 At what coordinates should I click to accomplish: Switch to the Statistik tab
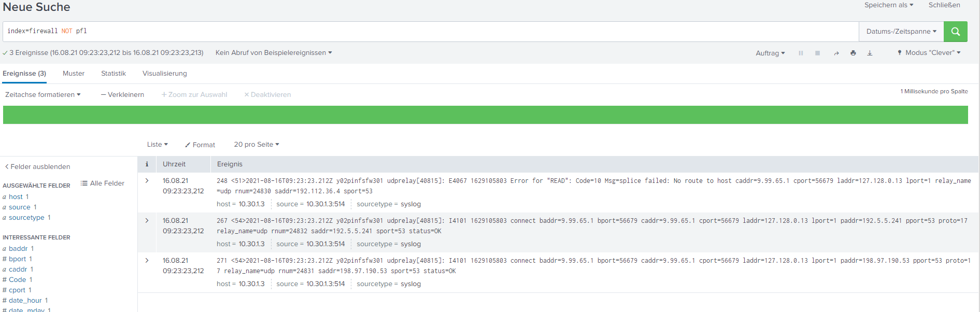point(113,74)
